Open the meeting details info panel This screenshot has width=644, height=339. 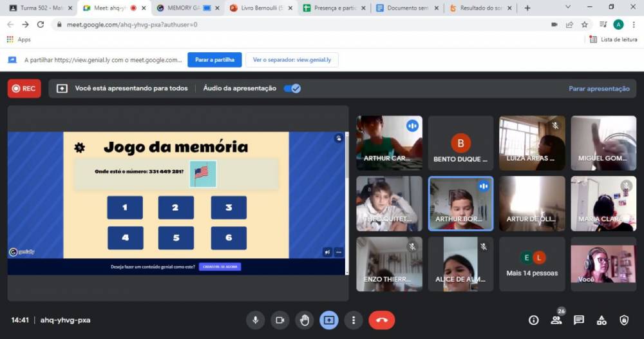coord(533,320)
